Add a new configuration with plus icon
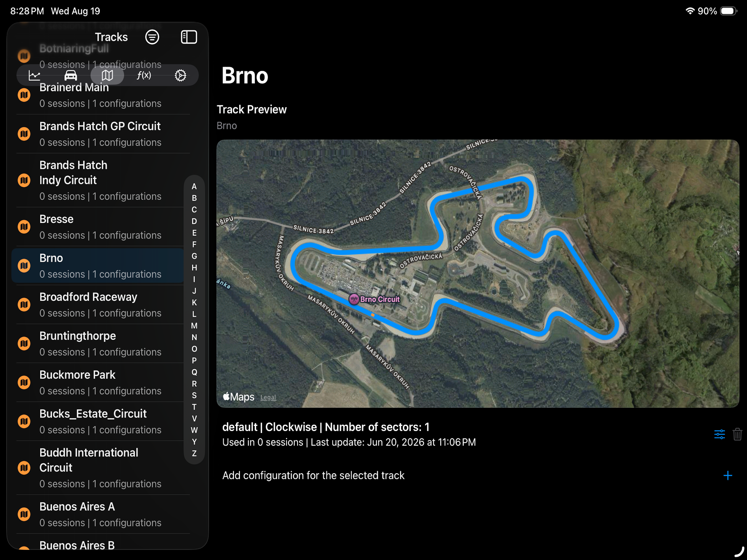Screen dimensions: 747x560 click(728, 475)
